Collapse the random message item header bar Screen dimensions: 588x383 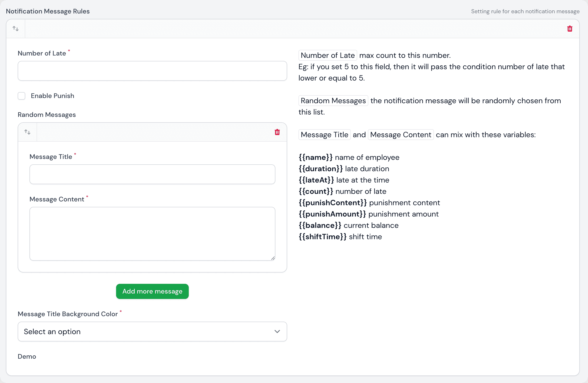pos(153,132)
